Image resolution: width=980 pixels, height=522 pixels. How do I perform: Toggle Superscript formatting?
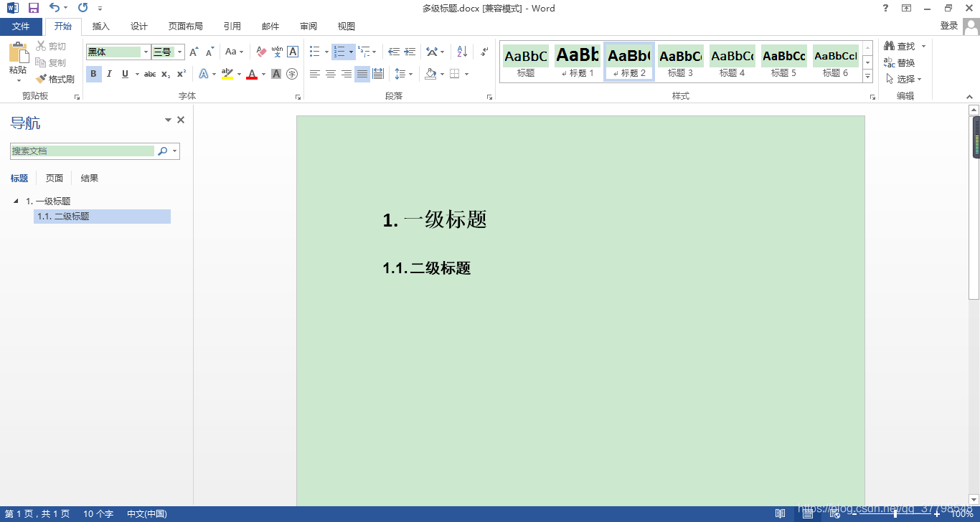[x=182, y=74]
